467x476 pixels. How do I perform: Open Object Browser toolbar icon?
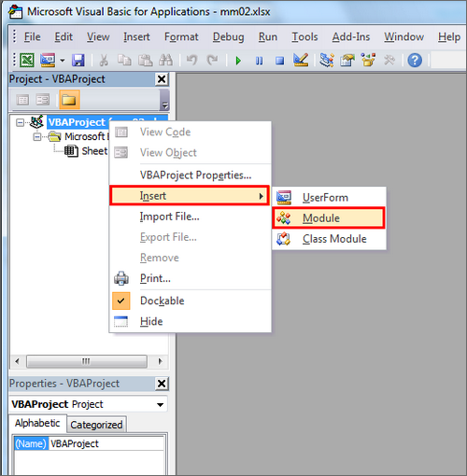click(x=368, y=60)
